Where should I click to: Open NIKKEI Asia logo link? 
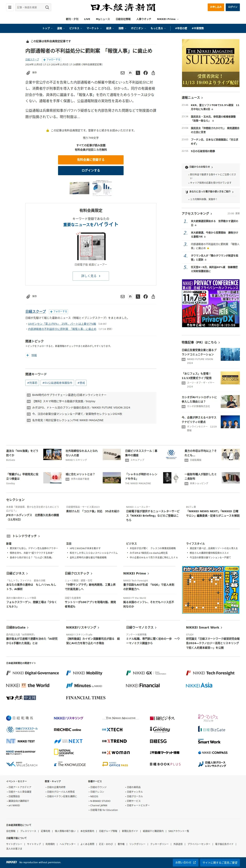coord(199,685)
